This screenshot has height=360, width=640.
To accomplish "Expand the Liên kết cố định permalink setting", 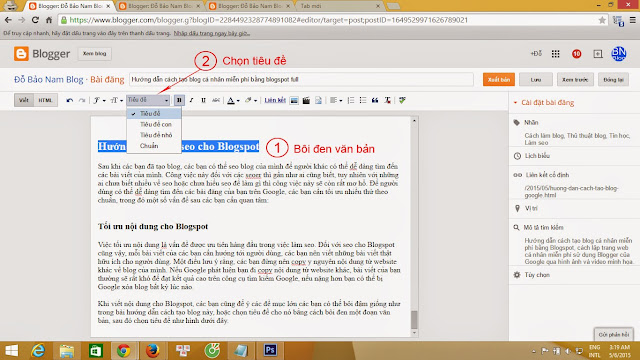I will tap(541, 175).
